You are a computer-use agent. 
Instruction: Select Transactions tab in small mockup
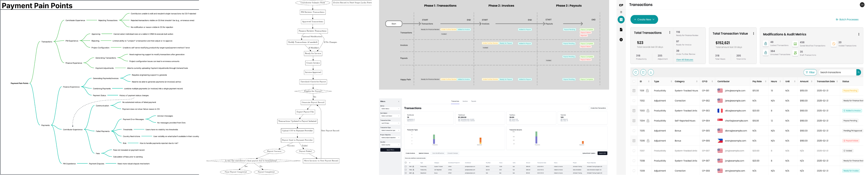tap(455, 101)
